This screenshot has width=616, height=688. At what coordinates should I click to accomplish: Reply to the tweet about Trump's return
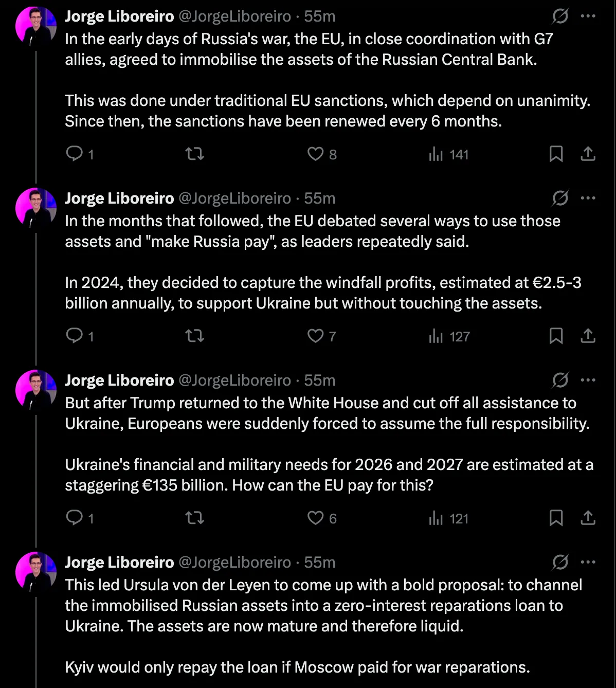tap(75, 518)
